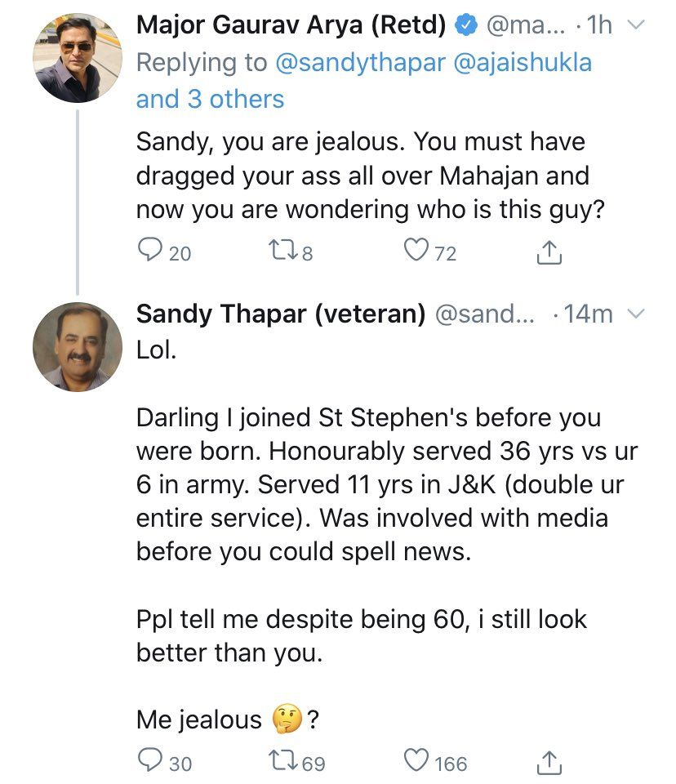Viewport: 676px width, 784px height.
Task: Share Major Gaurav Arya's tweet
Action: (x=549, y=253)
